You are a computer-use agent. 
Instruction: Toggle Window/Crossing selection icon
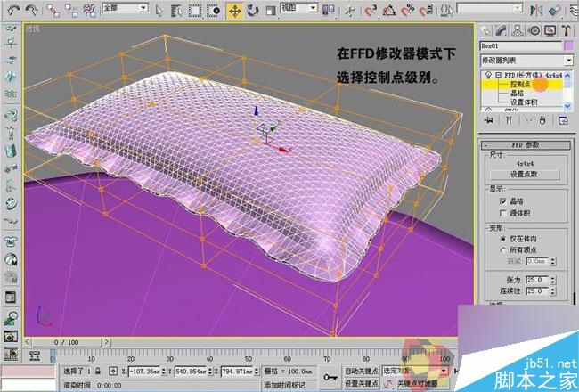coord(214,11)
